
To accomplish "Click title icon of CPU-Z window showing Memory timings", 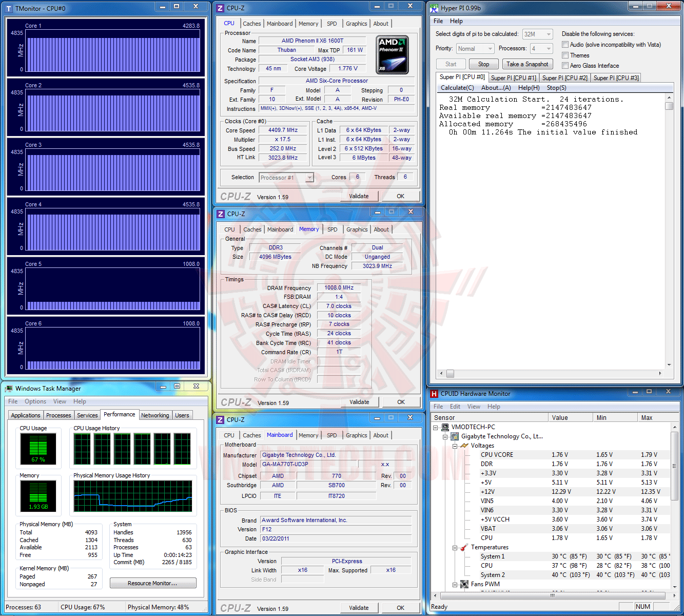I will (221, 214).
